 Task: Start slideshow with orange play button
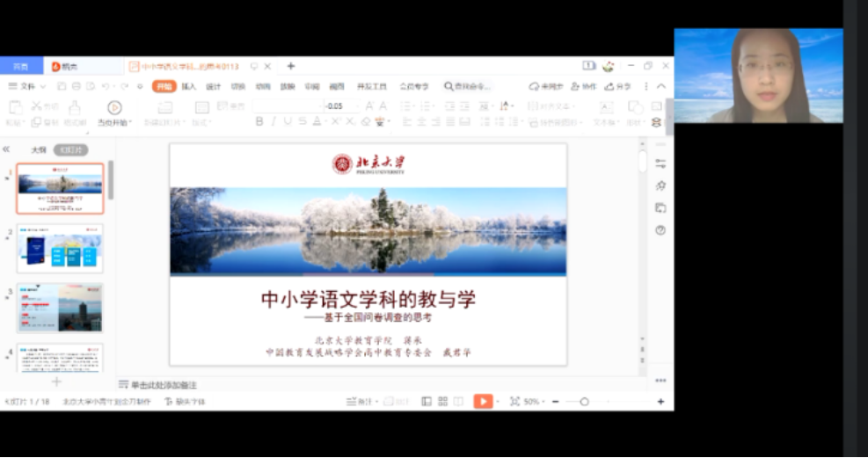pyautogui.click(x=483, y=401)
